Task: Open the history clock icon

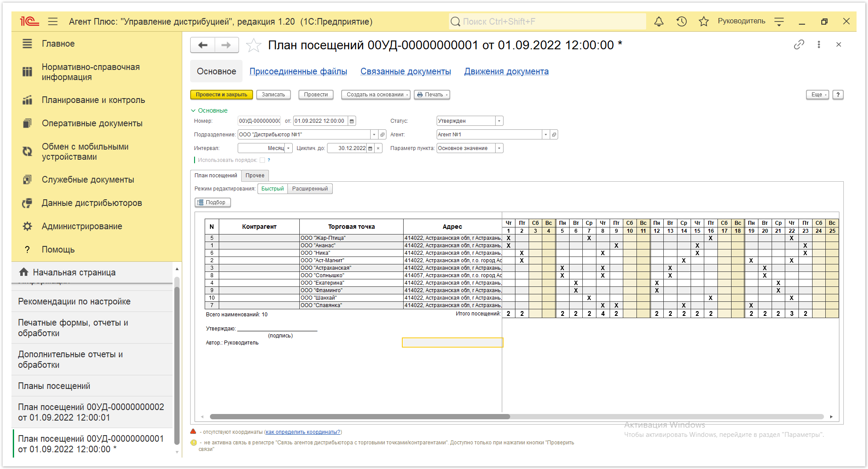Action: (x=681, y=21)
